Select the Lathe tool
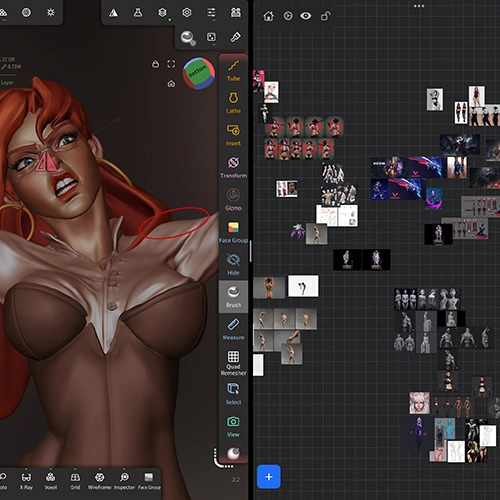The width and height of the screenshot is (500, 500). click(233, 103)
